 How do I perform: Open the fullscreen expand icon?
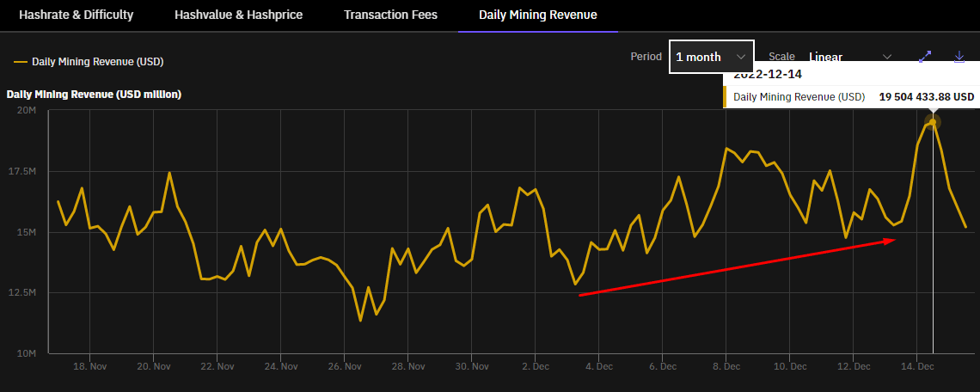925,57
